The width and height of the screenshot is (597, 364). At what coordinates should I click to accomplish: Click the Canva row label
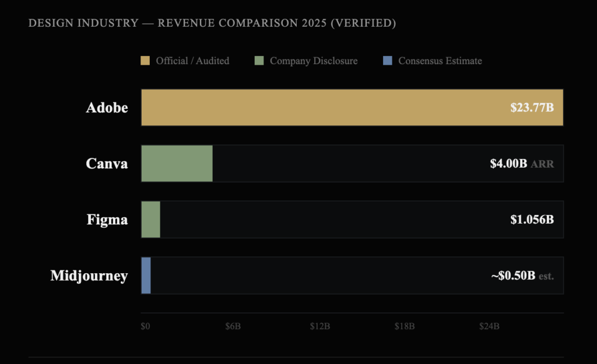pyautogui.click(x=107, y=164)
